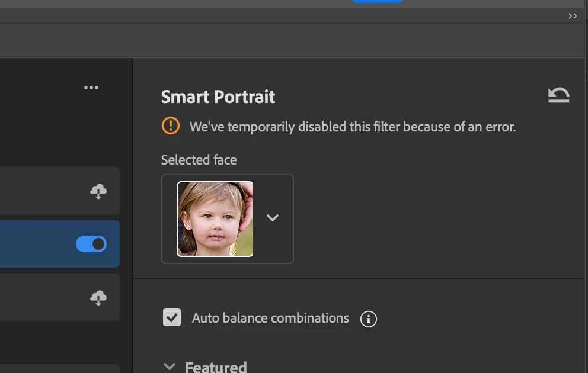Download the filter using the lower cloud icon

[x=98, y=298]
